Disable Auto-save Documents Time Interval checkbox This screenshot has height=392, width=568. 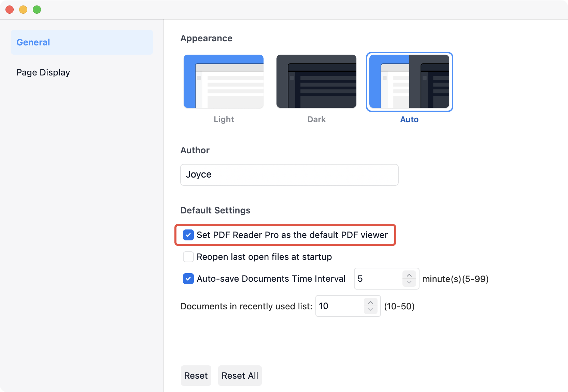coord(188,279)
